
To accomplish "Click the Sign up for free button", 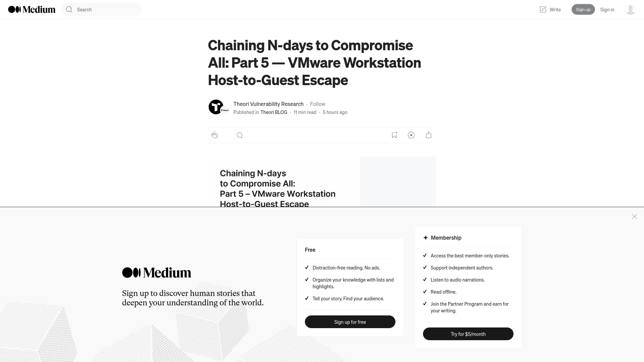I will tap(350, 322).
